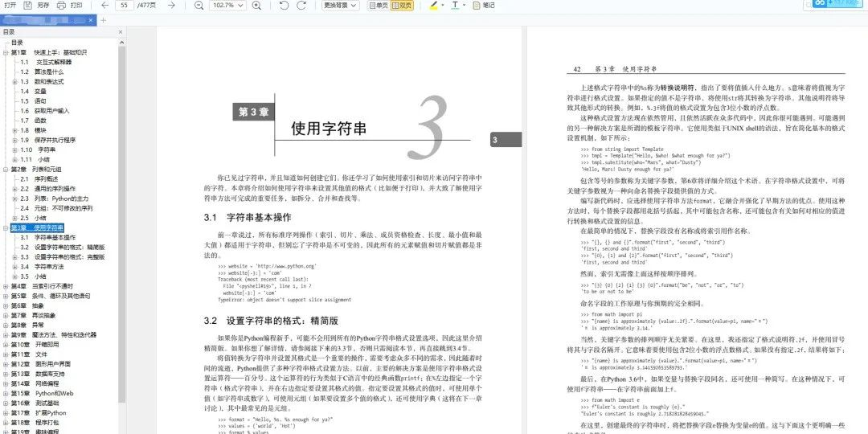Jump to 1.7 函数 section
Image resolution: width=868 pixels, height=434 pixels.
pos(33,120)
